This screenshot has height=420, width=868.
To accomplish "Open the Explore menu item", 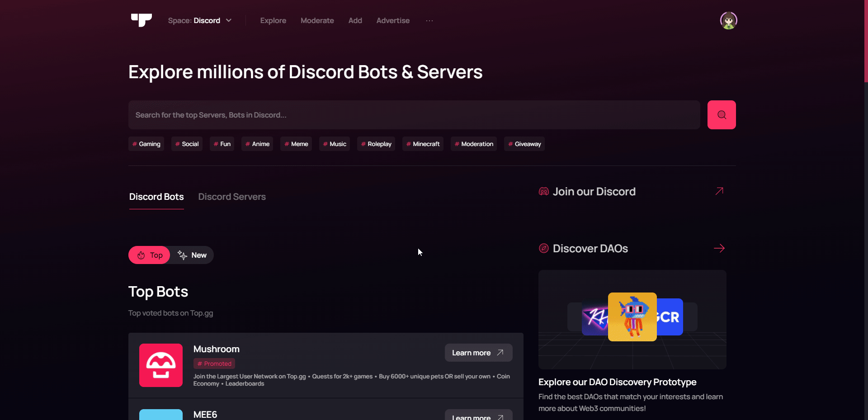I will click(273, 21).
